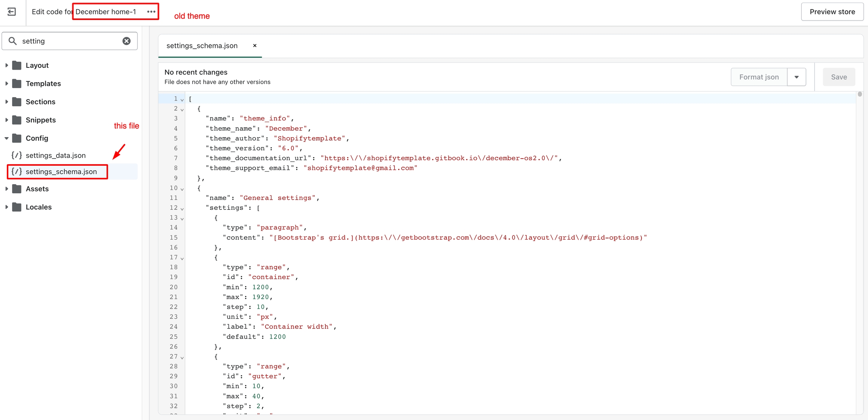Click the magnifier search icon
This screenshot has width=868, height=420.
(12, 41)
